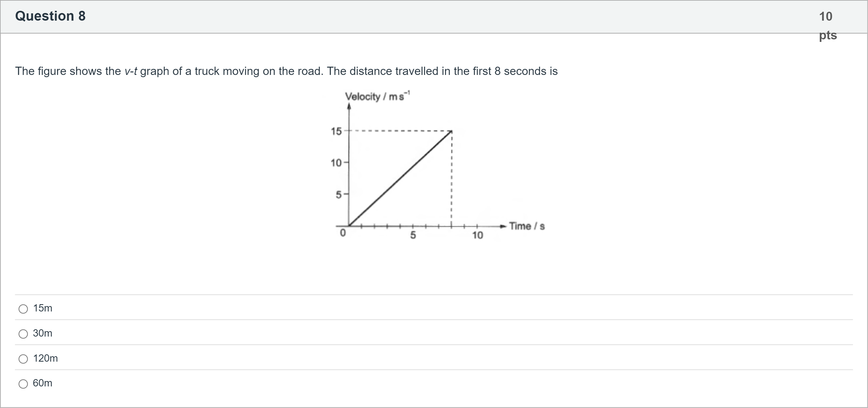Select the 15m radio button
Image resolution: width=868 pixels, height=408 pixels.
click(x=23, y=309)
